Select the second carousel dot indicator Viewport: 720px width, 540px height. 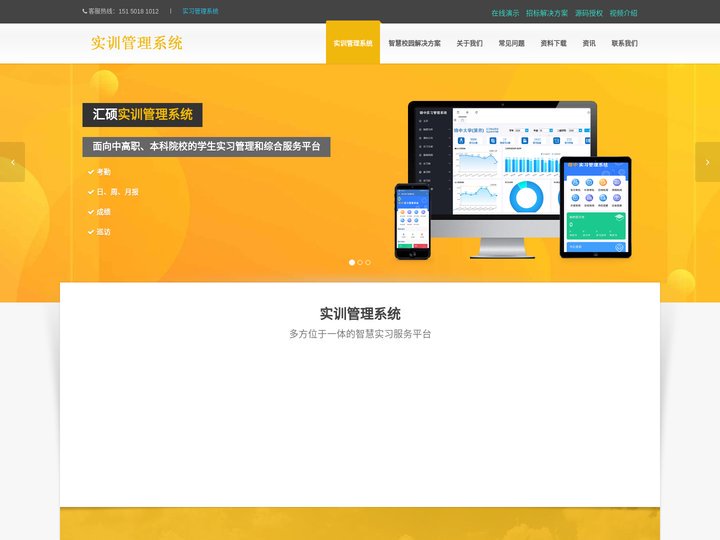(360, 262)
